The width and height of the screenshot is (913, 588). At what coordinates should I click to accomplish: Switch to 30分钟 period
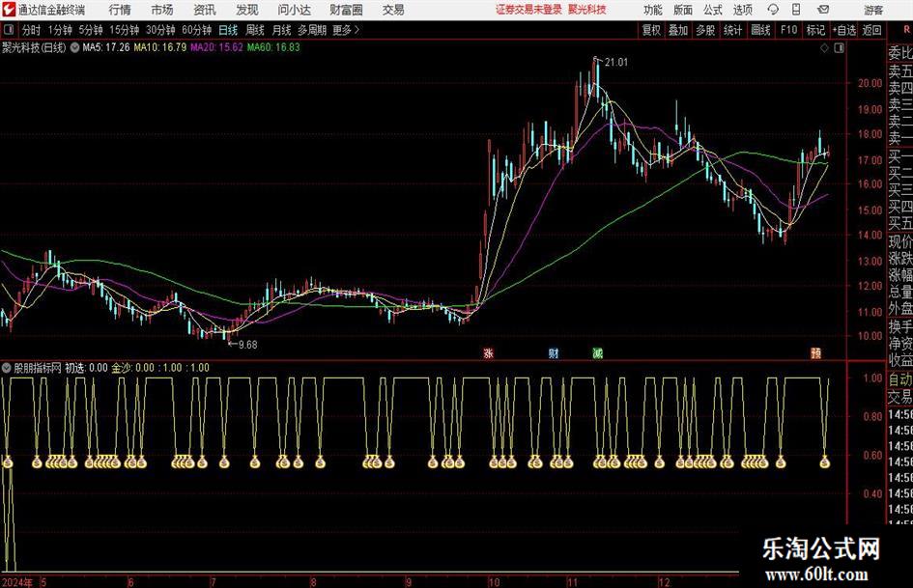point(160,30)
